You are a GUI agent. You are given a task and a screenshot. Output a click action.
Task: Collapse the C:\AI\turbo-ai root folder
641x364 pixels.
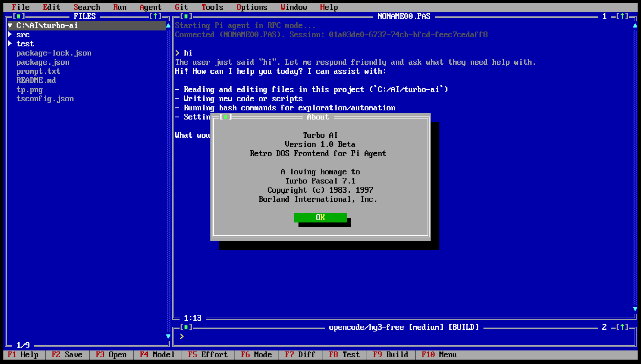10,25
